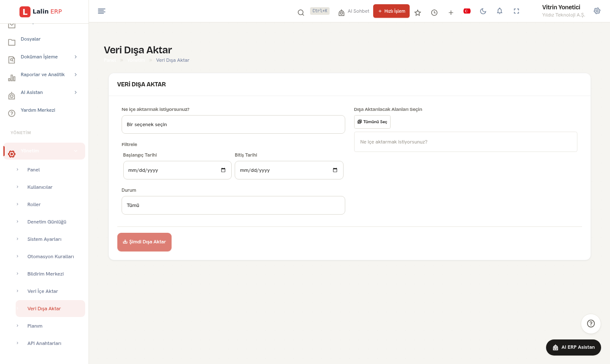Open Başlangıç Tarihi calendar picker icon
Viewport: 610px width, 364px height.
(223, 170)
